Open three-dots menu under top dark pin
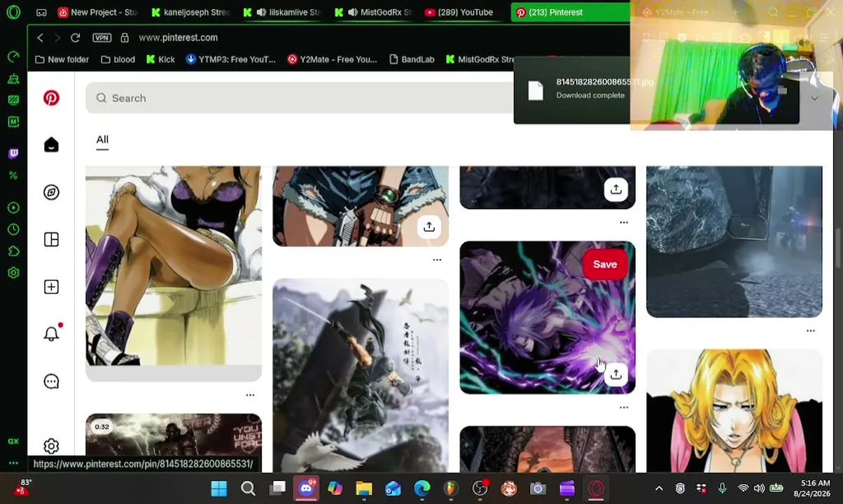The height and width of the screenshot is (504, 843). (x=624, y=223)
